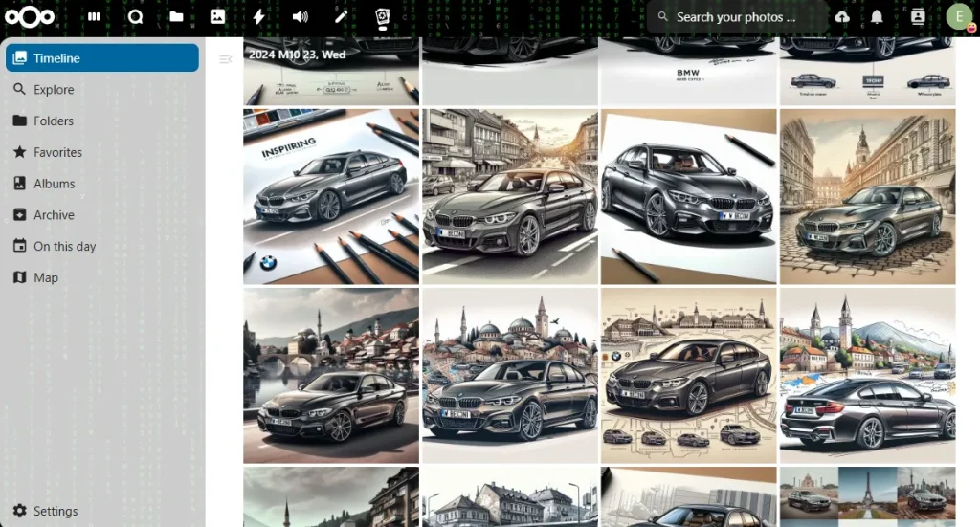The width and height of the screenshot is (980, 527).
Task: Click the Archive box icon
Action: point(20,215)
